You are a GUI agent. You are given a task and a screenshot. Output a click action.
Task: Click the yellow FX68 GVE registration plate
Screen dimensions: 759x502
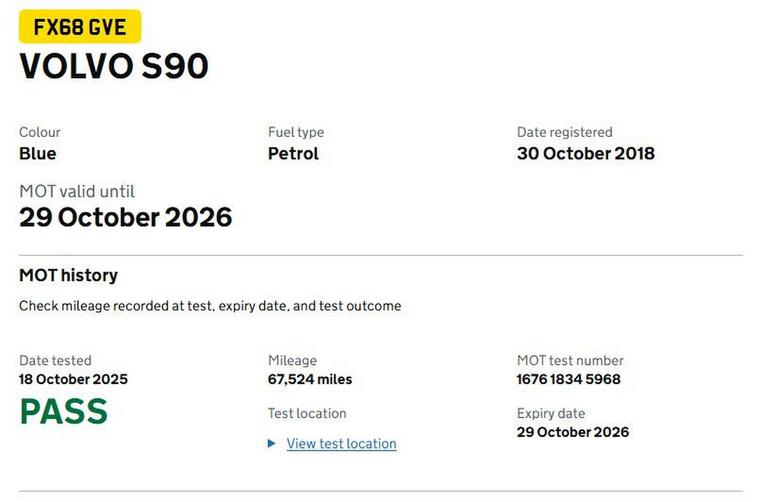click(x=80, y=27)
